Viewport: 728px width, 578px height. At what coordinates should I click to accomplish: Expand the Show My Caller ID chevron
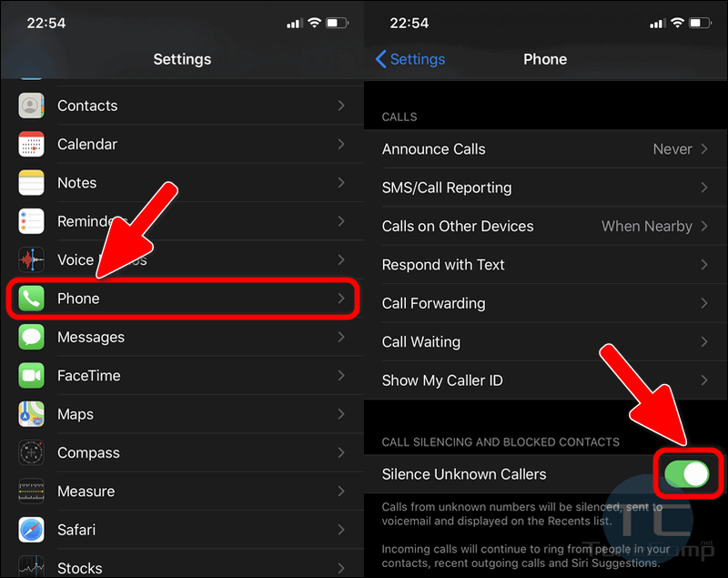tap(704, 380)
